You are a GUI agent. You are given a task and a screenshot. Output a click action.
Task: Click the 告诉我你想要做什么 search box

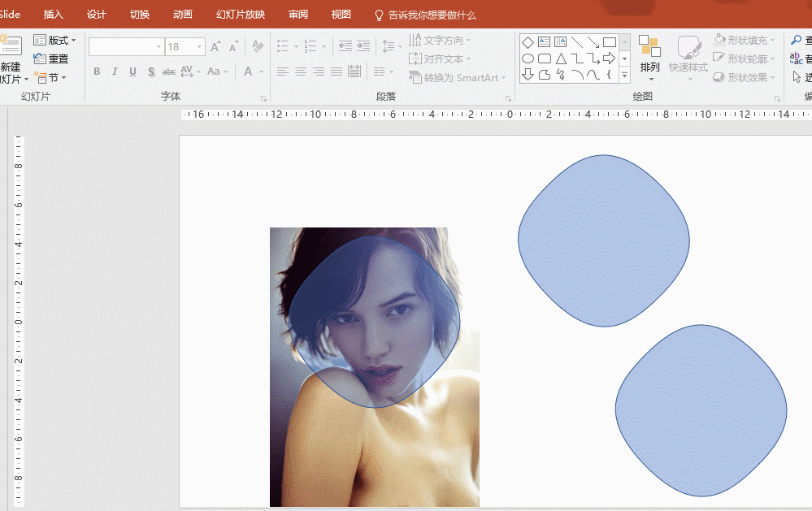[431, 15]
